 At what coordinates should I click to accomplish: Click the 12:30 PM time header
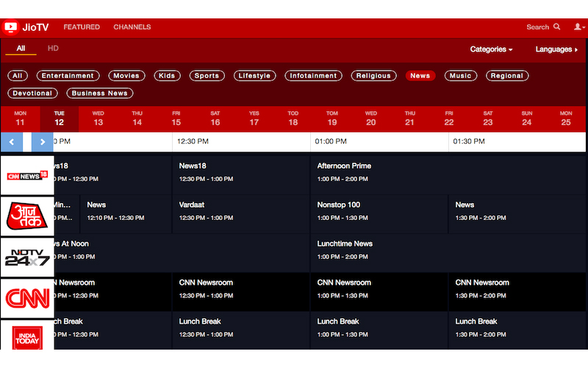(241, 141)
